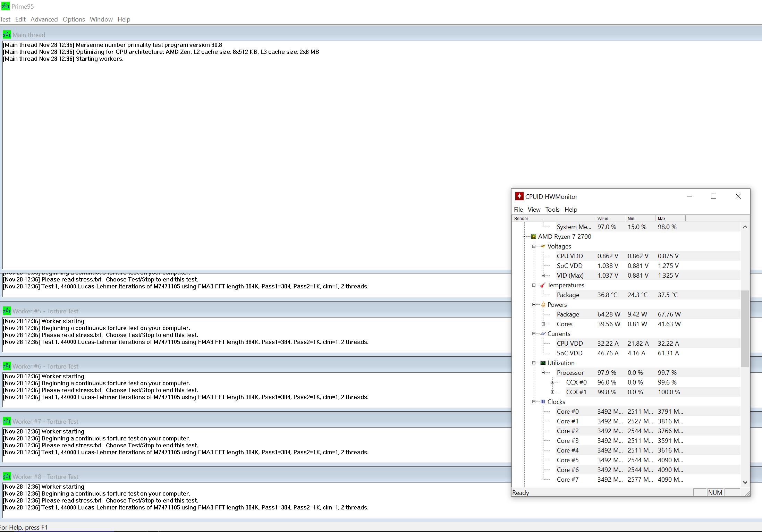Open the Options menu
The width and height of the screenshot is (762, 532).
74,19
